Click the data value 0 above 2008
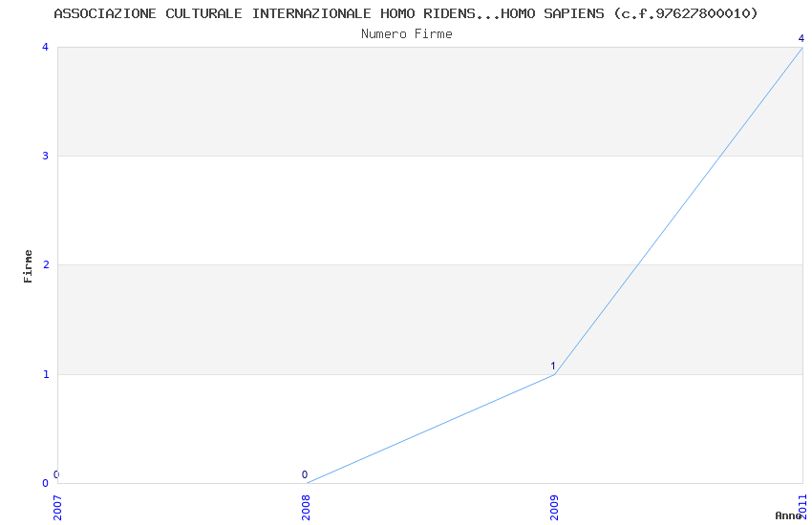This screenshot has width=812, height=525. [x=305, y=474]
